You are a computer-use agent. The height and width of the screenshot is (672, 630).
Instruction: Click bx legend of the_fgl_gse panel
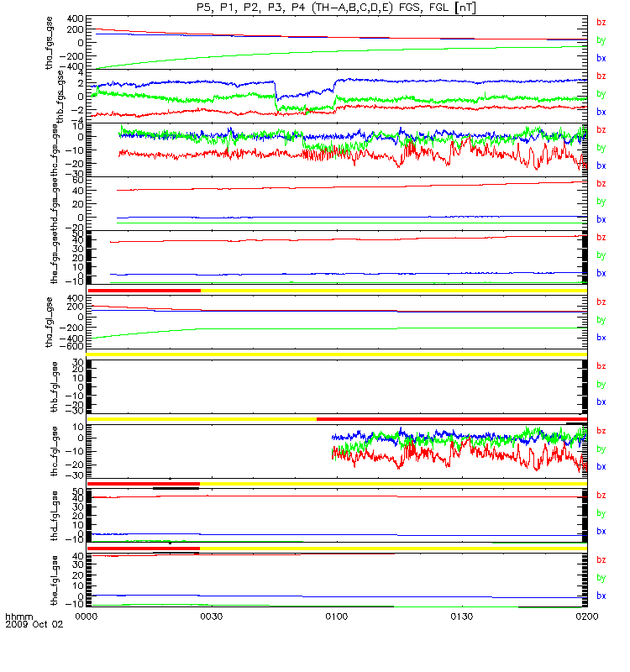coord(601,596)
